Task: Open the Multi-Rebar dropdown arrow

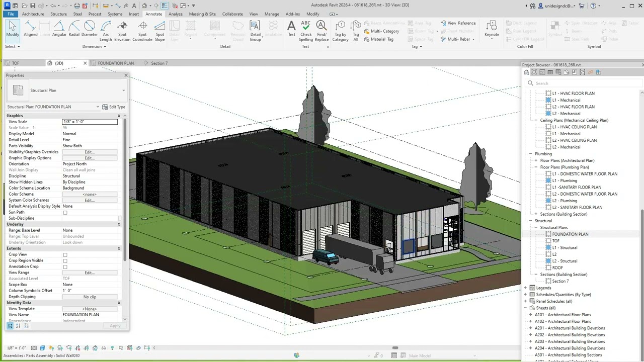Action: point(473,39)
